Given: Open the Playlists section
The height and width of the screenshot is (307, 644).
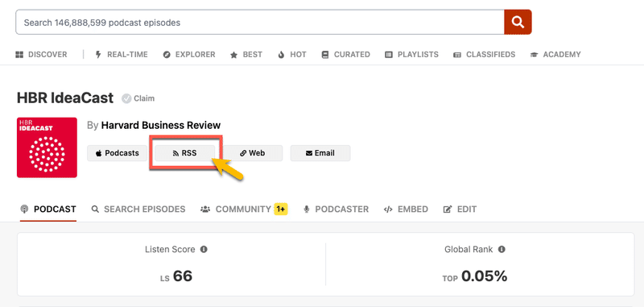Looking at the screenshot, I should 411,54.
